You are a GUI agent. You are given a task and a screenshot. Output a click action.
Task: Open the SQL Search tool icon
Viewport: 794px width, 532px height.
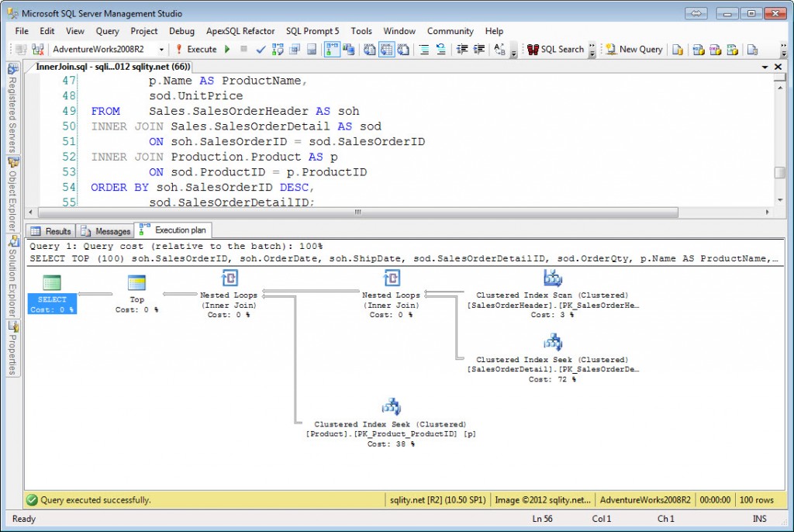coord(534,49)
